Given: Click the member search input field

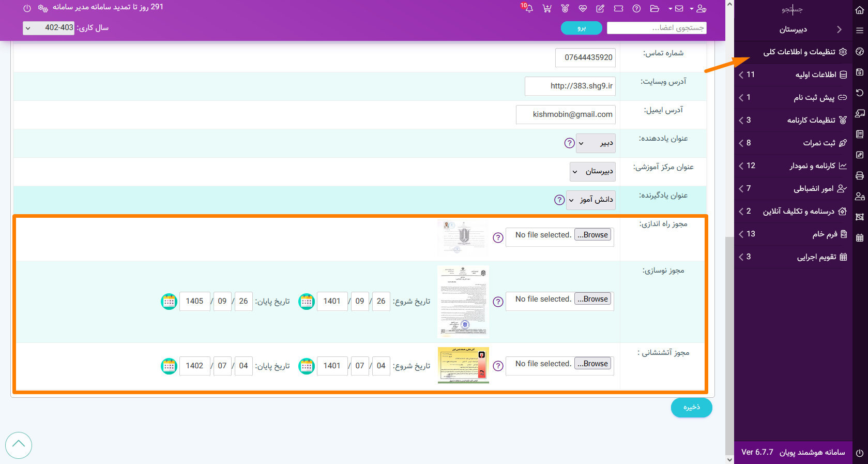Looking at the screenshot, I should point(657,28).
